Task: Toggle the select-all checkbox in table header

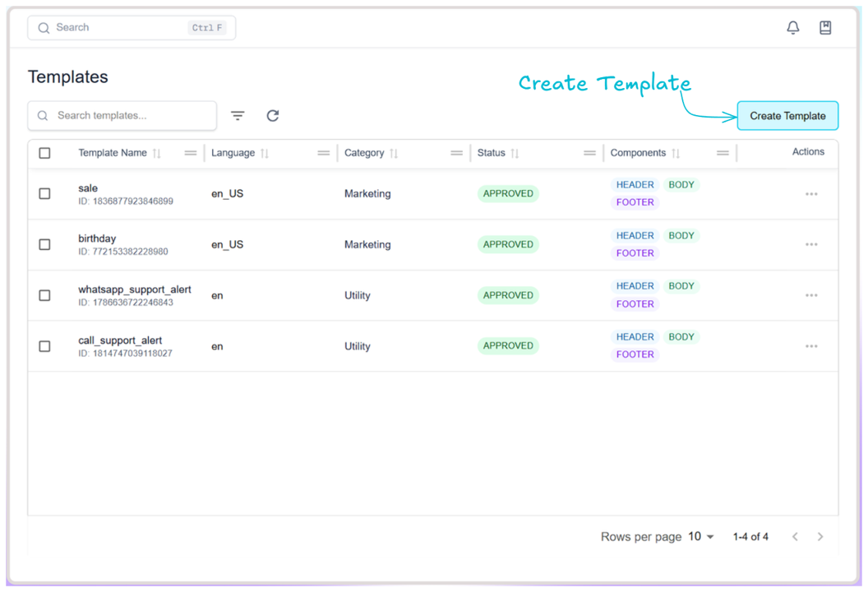Action: point(44,153)
